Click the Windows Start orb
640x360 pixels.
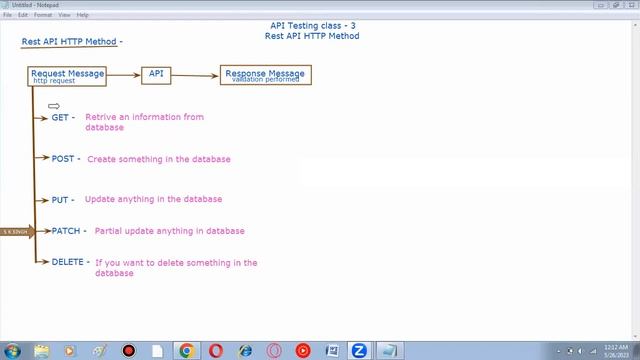pos(12,351)
